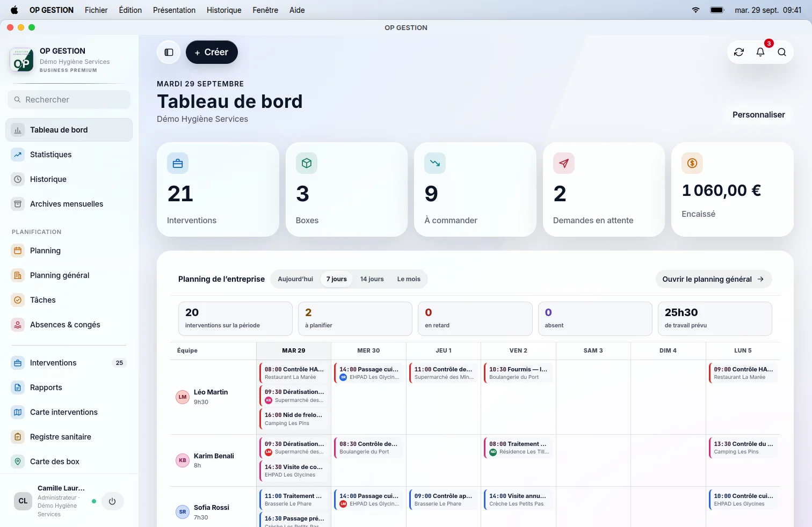Click the Demandes en attente paper-plane icon

coord(564,163)
